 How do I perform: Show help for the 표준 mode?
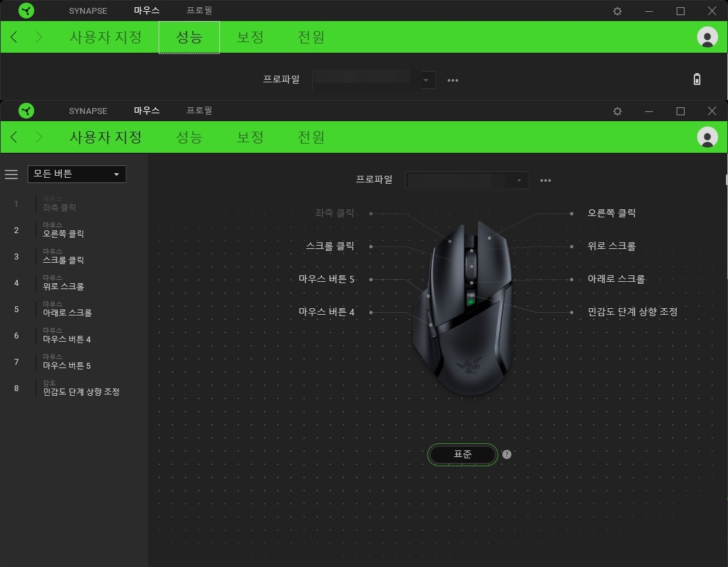click(x=507, y=454)
